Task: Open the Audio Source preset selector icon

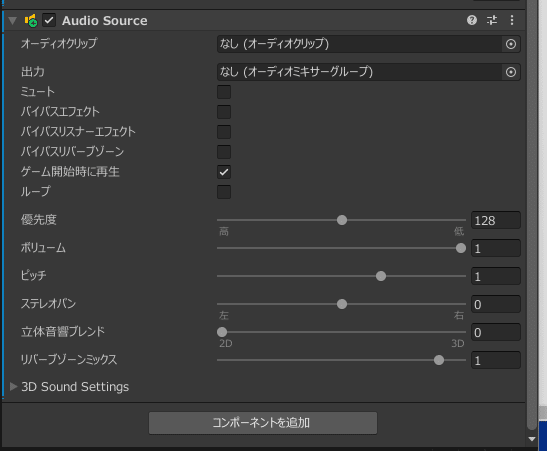Action: pos(492,20)
